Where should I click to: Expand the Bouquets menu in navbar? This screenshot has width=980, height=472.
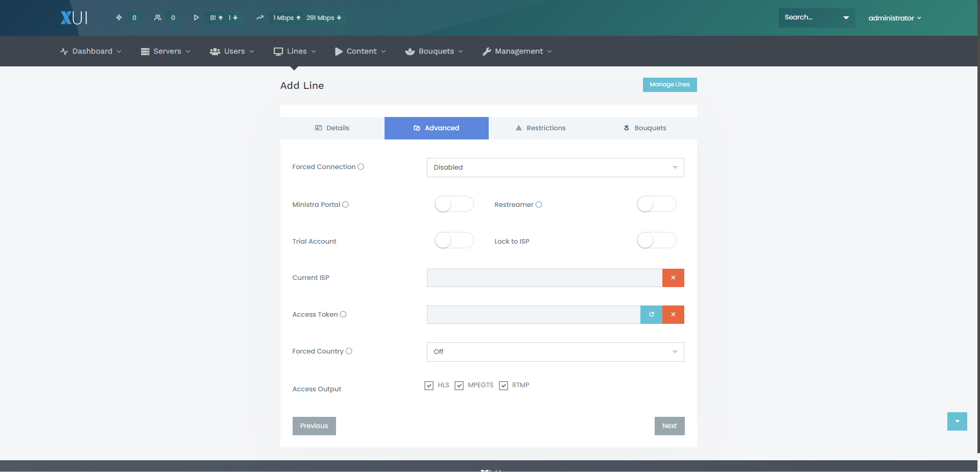pos(434,51)
